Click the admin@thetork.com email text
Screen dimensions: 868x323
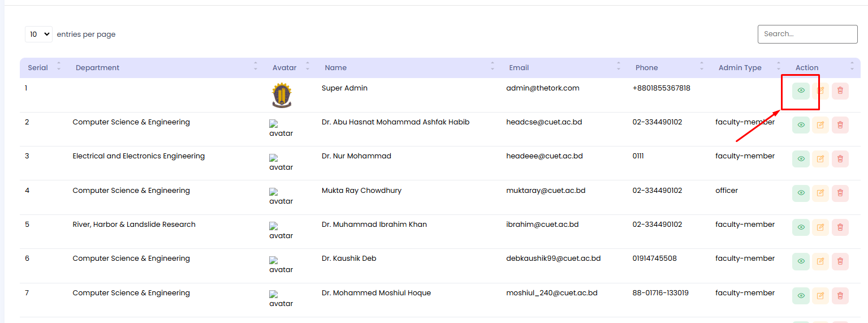542,88
